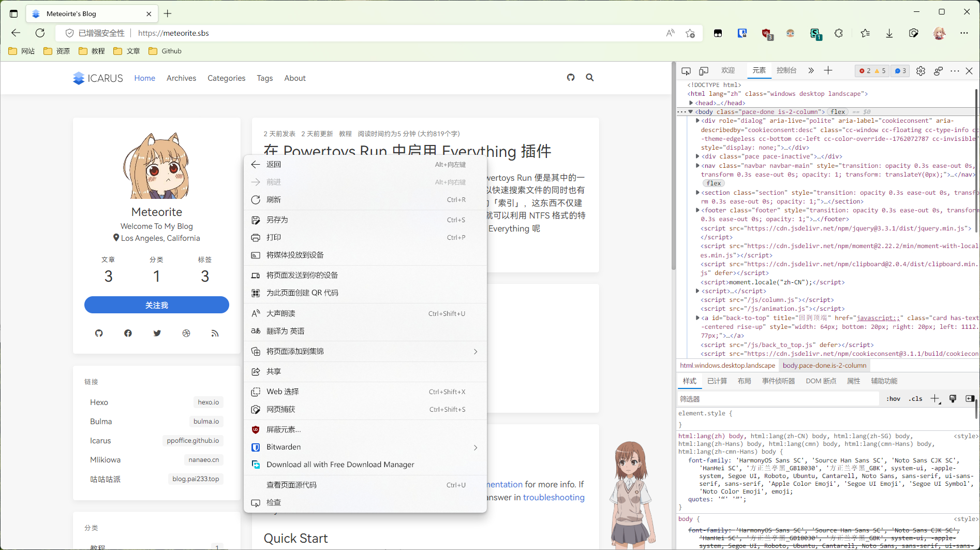The height and width of the screenshot is (550, 980).
Task: Open the browser downloads icon
Action: (x=889, y=33)
